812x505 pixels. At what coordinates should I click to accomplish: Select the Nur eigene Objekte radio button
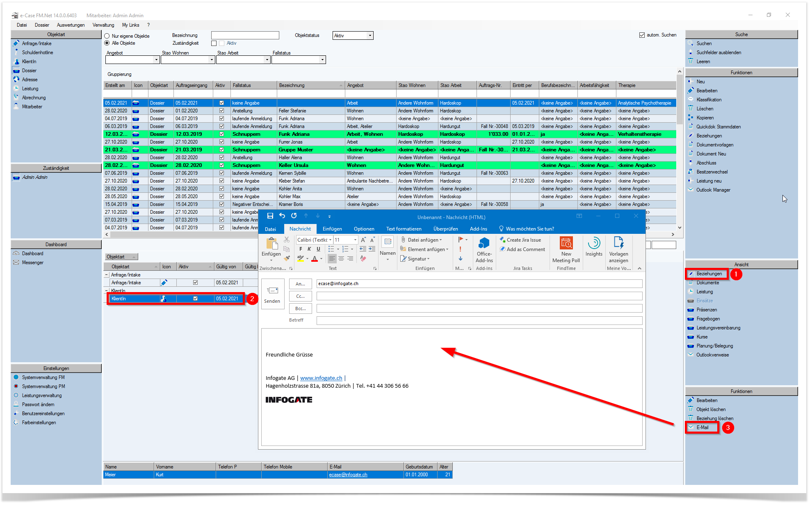107,36
